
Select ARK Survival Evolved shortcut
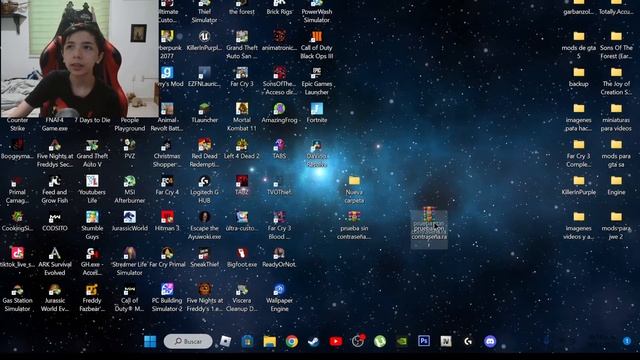pos(55,261)
